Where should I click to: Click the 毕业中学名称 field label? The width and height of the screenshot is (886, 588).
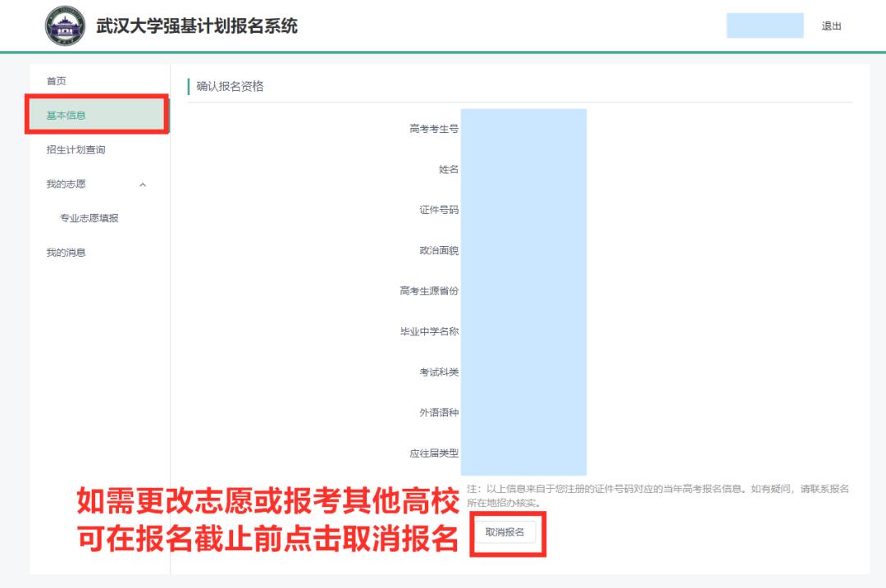point(429,331)
